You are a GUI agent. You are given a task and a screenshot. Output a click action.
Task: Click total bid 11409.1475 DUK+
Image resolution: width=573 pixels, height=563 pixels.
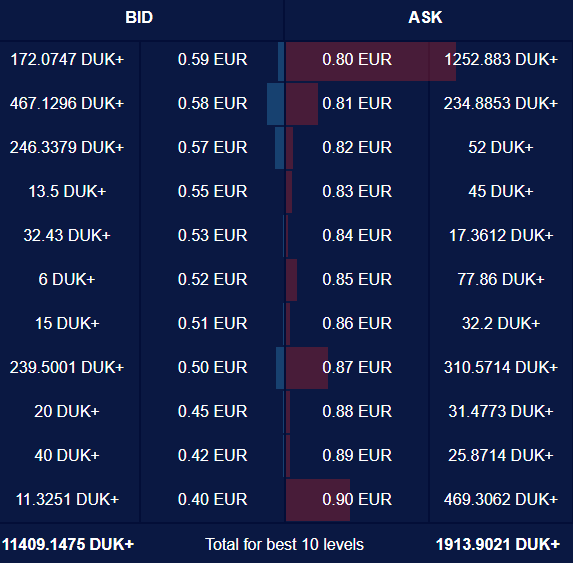point(68,544)
